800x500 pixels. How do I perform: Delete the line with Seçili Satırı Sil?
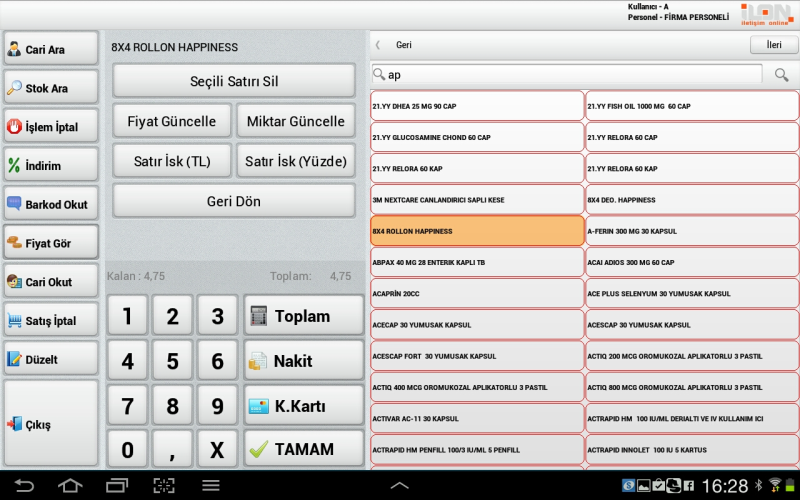234,81
